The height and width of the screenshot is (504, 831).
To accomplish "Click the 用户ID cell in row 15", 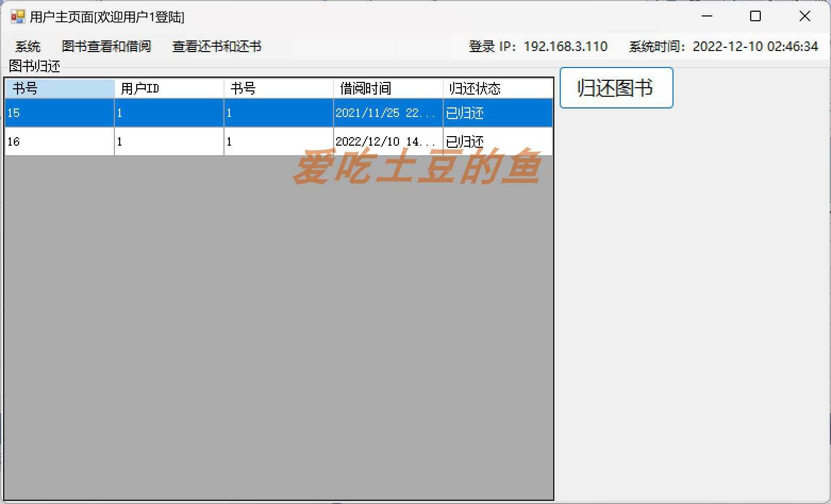I will 168,113.
